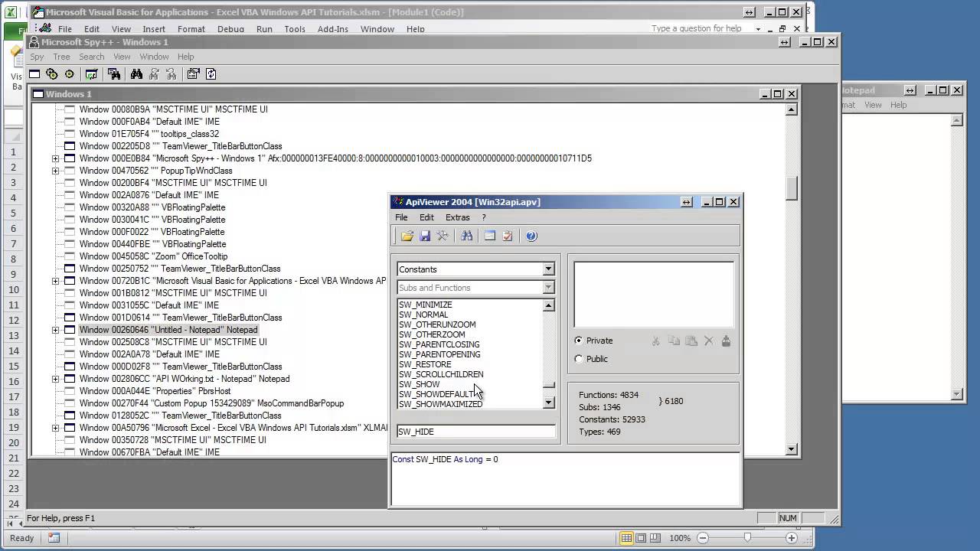Click the Spy++ binoculars search icon

pyautogui.click(x=136, y=74)
